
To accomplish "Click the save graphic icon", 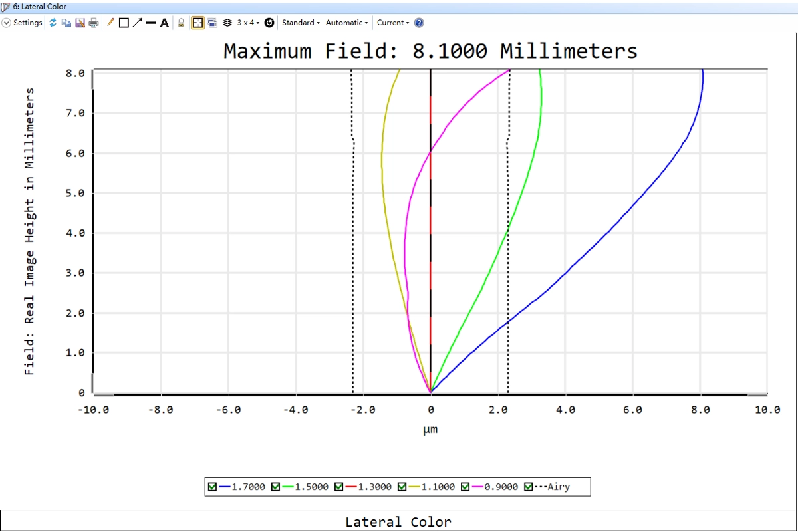I will point(80,23).
